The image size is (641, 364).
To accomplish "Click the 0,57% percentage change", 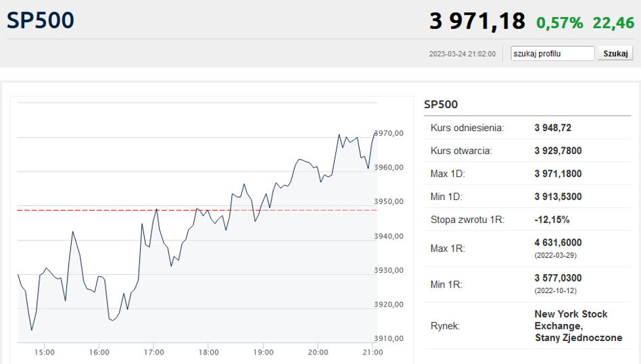I will [560, 23].
